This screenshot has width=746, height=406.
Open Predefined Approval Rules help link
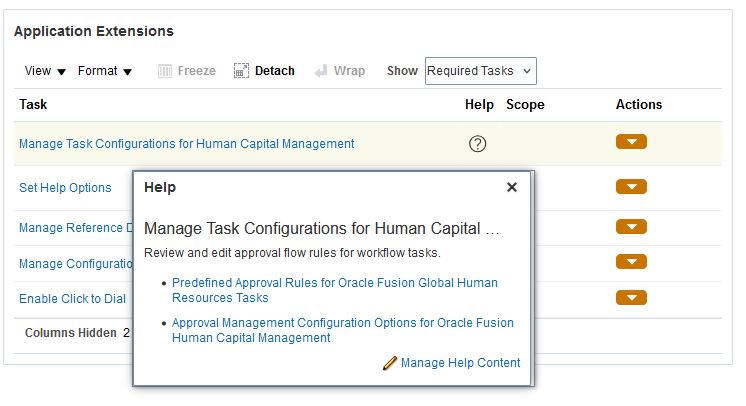334,290
